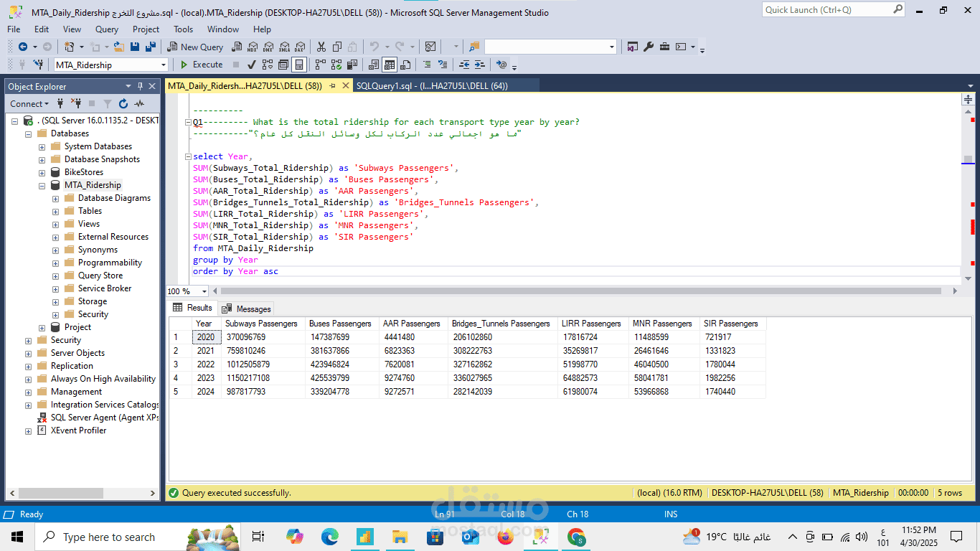
Task: Comment out the selected lines icon
Action: (427, 65)
